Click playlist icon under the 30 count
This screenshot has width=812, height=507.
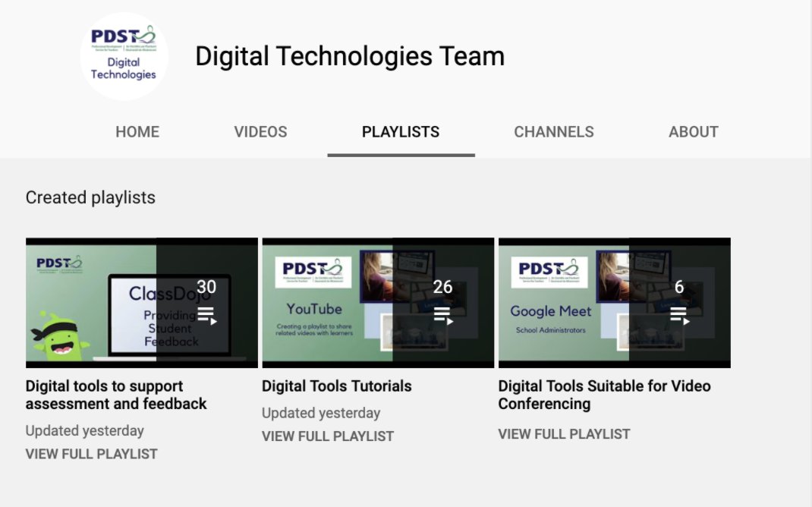[x=206, y=316]
